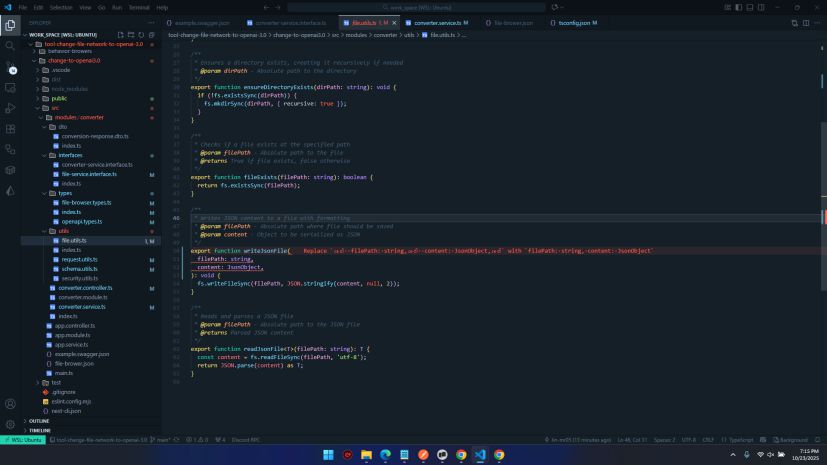The height and width of the screenshot is (465, 827).
Task: Open main.ts in explorer
Action: click(64, 373)
